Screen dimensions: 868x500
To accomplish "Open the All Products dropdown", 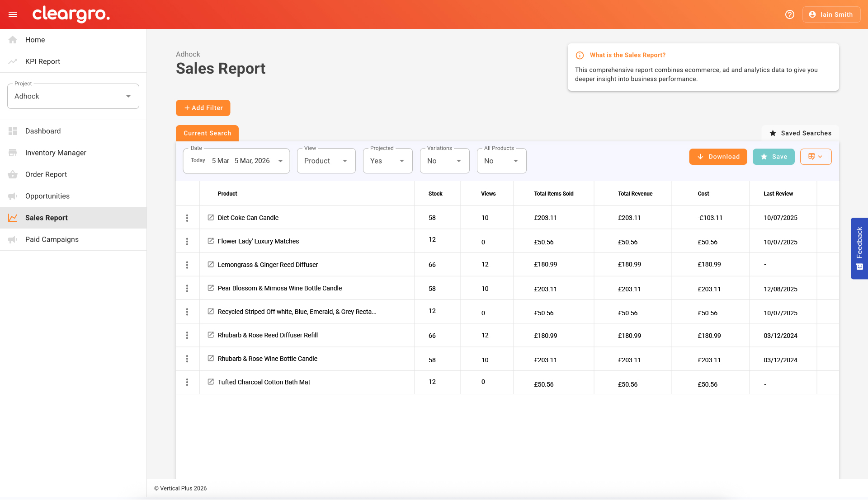I will pos(501,161).
